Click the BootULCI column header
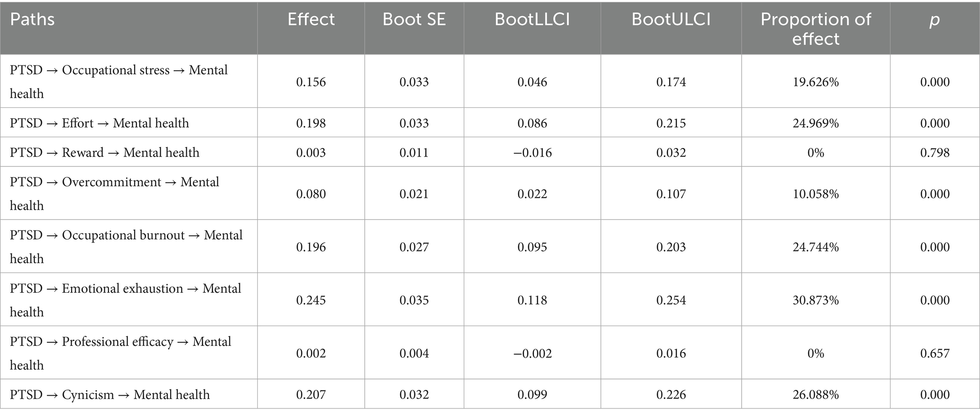980x417 pixels. pos(671,19)
